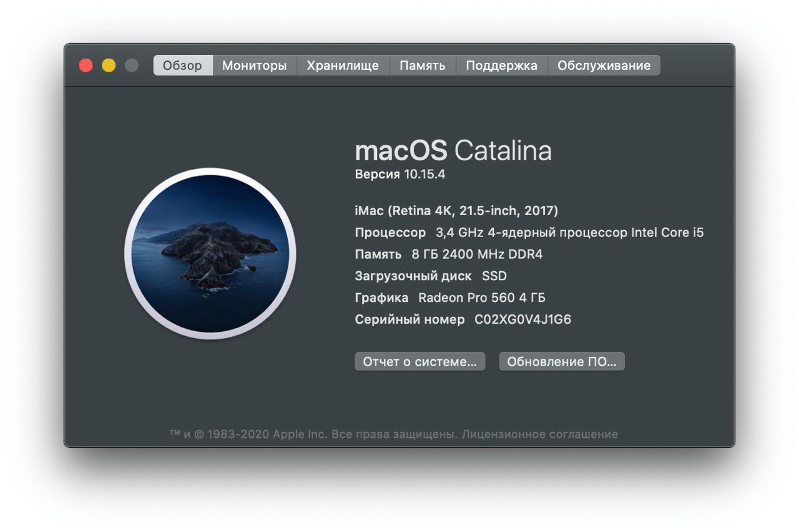This screenshot has height=532, width=799.
Task: Switch to the Мониторы tab
Action: click(255, 65)
